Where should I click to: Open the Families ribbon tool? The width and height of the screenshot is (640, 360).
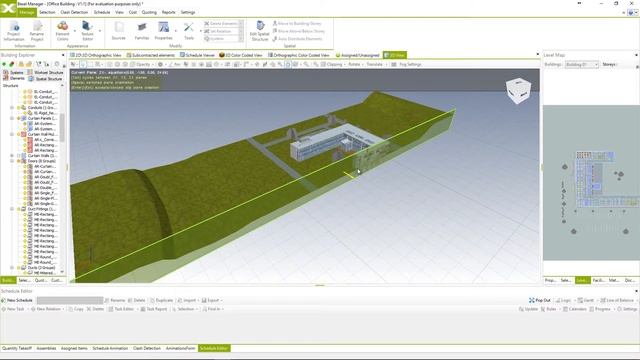point(142,31)
